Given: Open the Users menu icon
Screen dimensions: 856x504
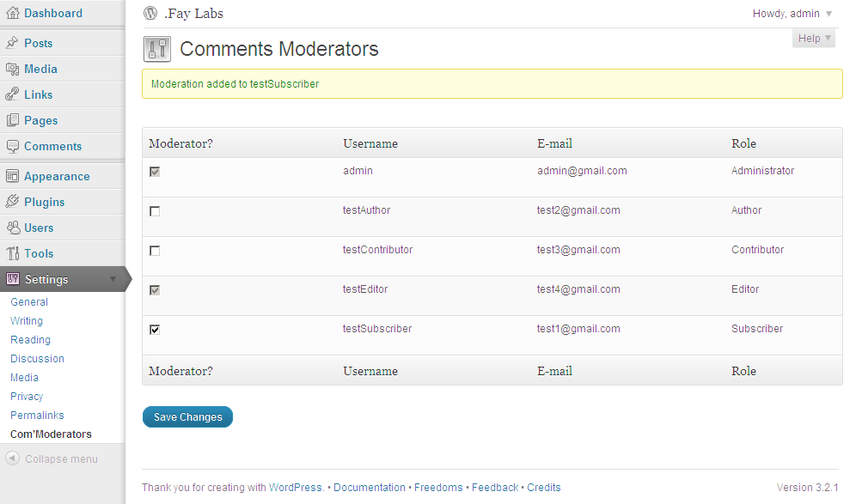Looking at the screenshot, I should (x=13, y=228).
